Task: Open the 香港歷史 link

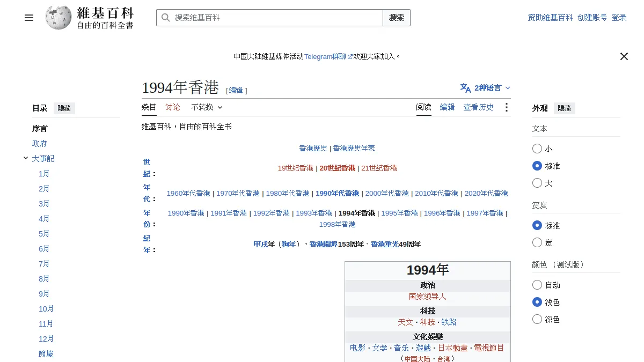Action: pyautogui.click(x=313, y=149)
